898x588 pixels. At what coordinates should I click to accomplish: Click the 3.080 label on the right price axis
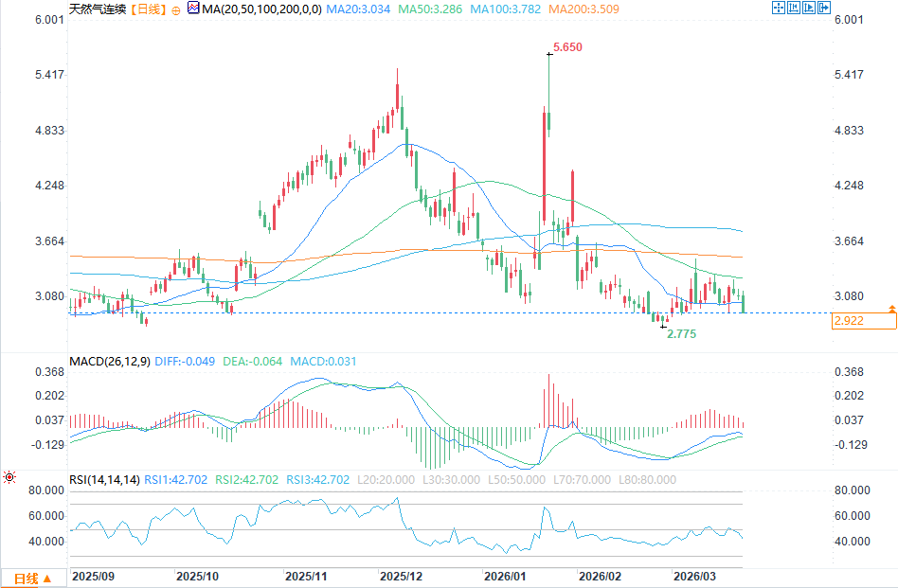point(849,296)
